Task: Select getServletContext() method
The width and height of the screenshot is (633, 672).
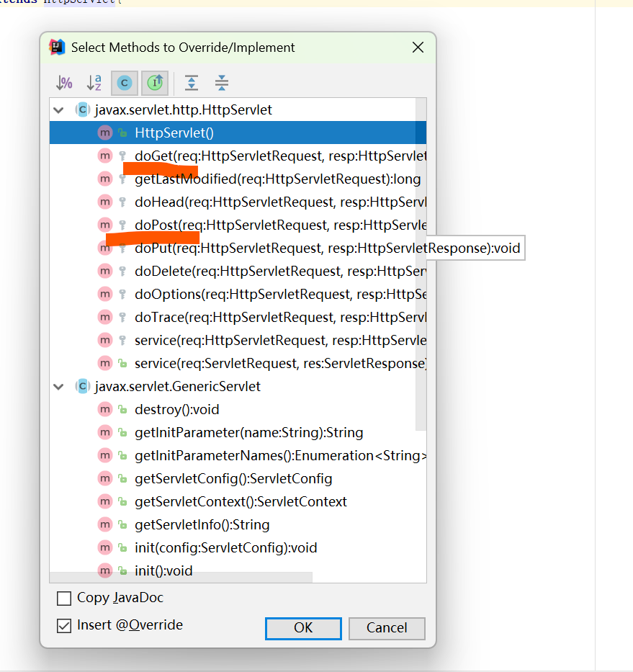Action: pos(238,501)
